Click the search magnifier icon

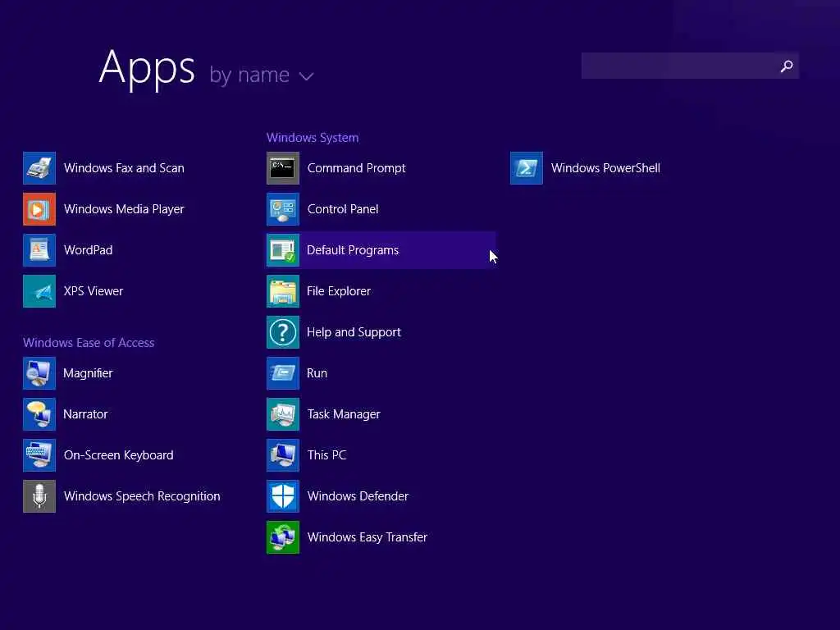(787, 66)
